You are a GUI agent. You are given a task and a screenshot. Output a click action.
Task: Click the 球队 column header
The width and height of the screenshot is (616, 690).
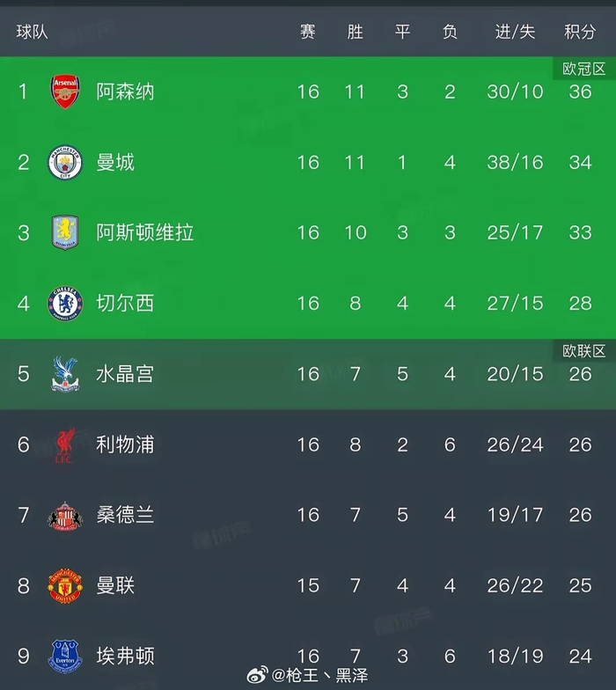point(33,32)
